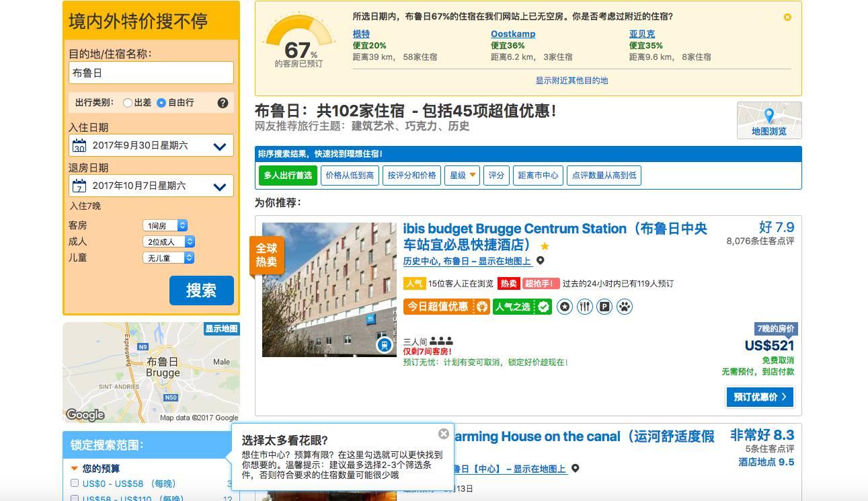The width and height of the screenshot is (868, 501).
Task: Open the 根特 nearby destination link
Action: click(x=361, y=34)
